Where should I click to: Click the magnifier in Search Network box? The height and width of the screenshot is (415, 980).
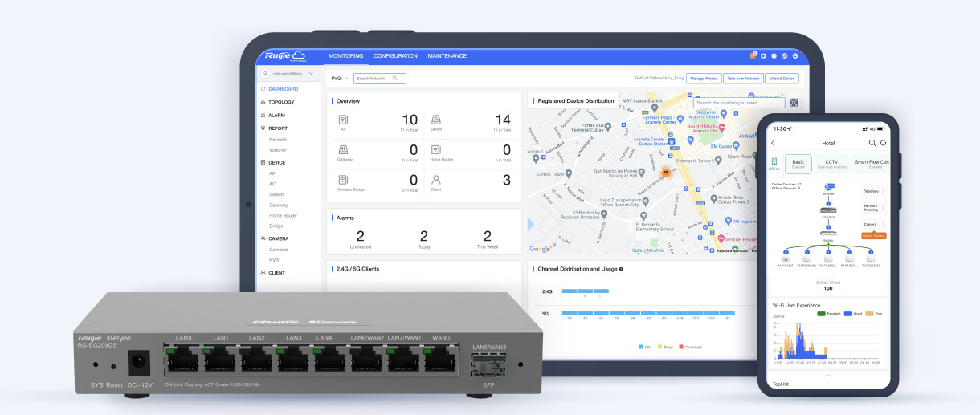394,79
